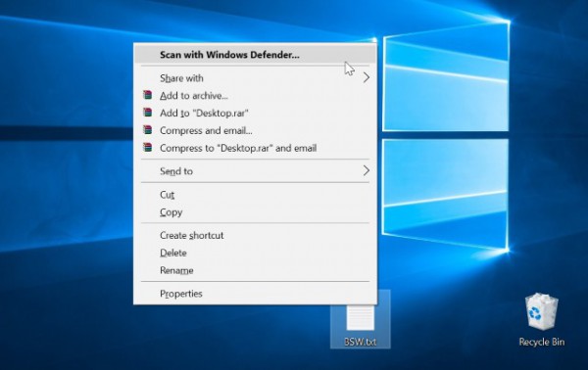Click WinRAR icon beside Add to archive
The image size is (588, 370).
148,95
